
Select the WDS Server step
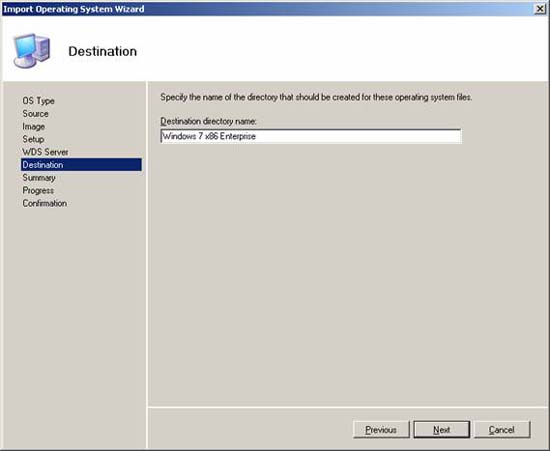click(x=45, y=152)
